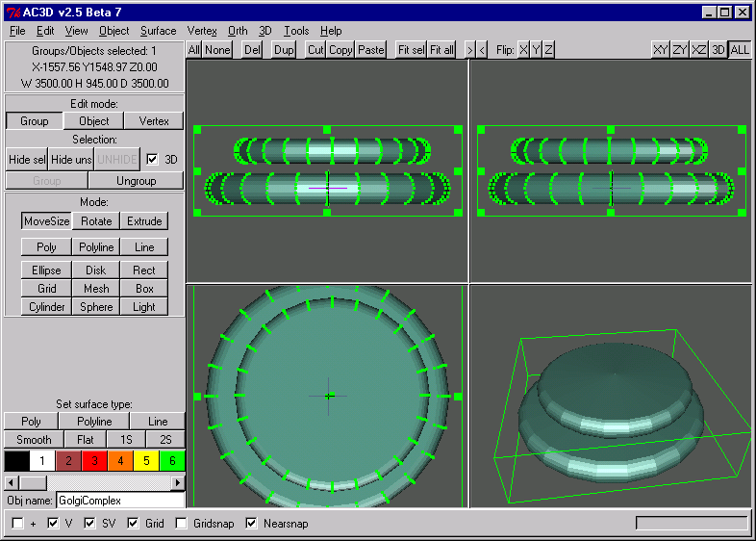Screen dimensions: 756x541
Task: Open the Tools menu
Action: (x=296, y=31)
